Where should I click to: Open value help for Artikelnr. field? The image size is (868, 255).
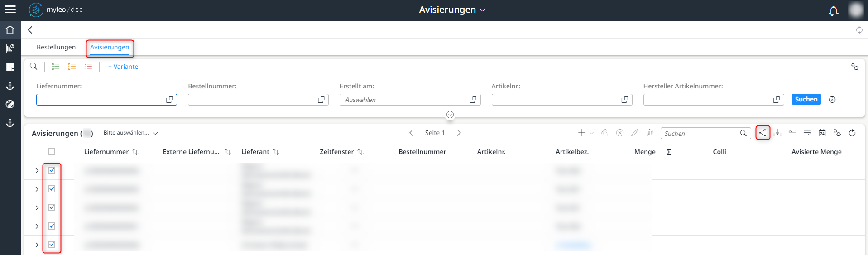(625, 100)
